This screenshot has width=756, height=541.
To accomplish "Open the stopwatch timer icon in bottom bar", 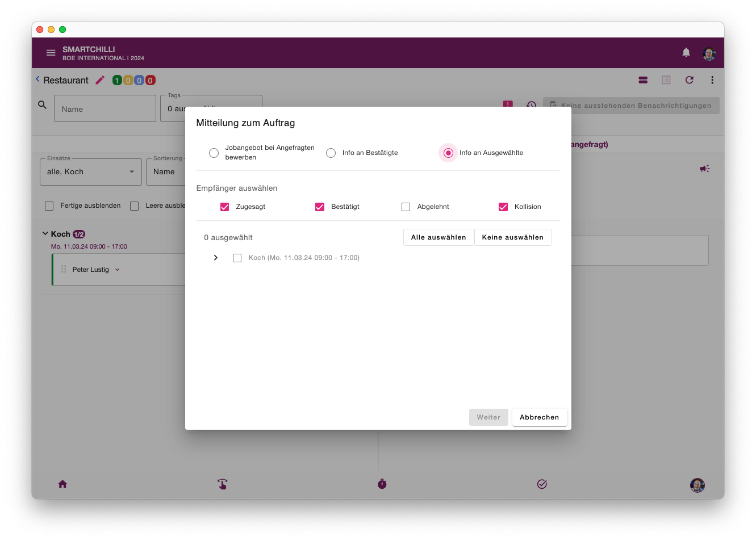I will (382, 484).
